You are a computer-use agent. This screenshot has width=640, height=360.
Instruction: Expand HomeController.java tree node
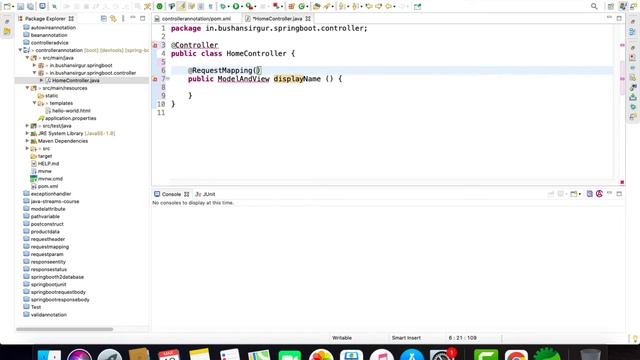(x=42, y=80)
